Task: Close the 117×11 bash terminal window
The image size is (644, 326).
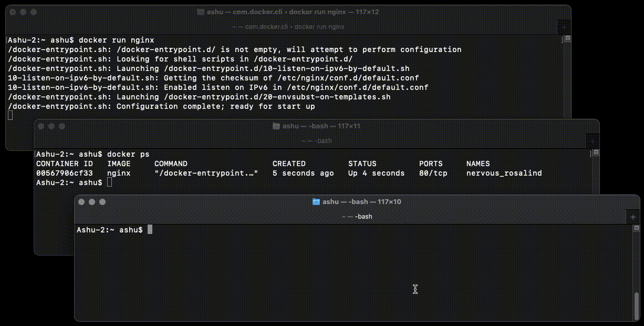Action: [x=41, y=126]
